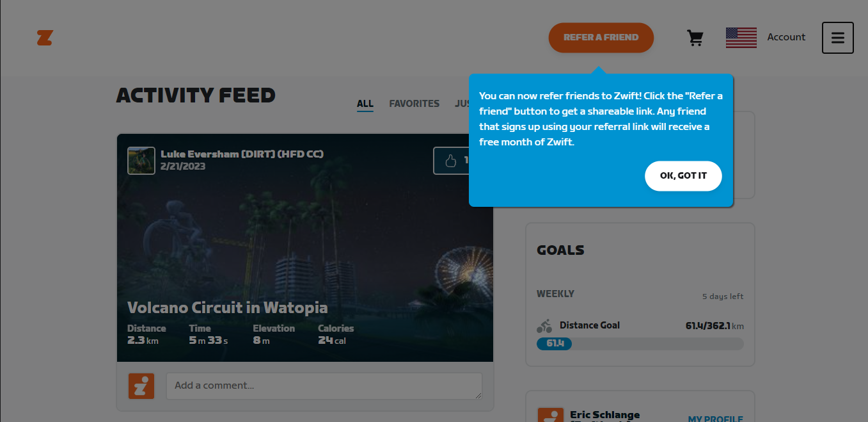Screen dimensions: 868x422
Task: Click Luke Eversham's profile avatar
Action: coord(141,161)
